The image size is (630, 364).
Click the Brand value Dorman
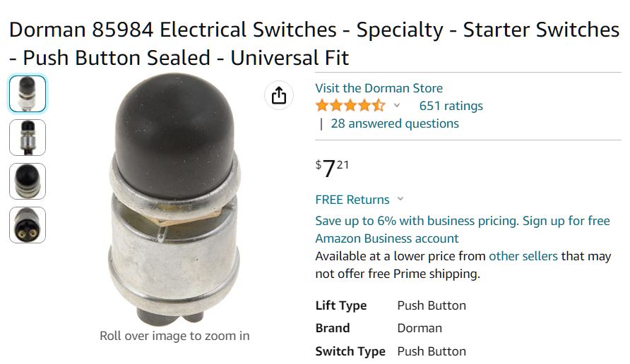click(419, 328)
